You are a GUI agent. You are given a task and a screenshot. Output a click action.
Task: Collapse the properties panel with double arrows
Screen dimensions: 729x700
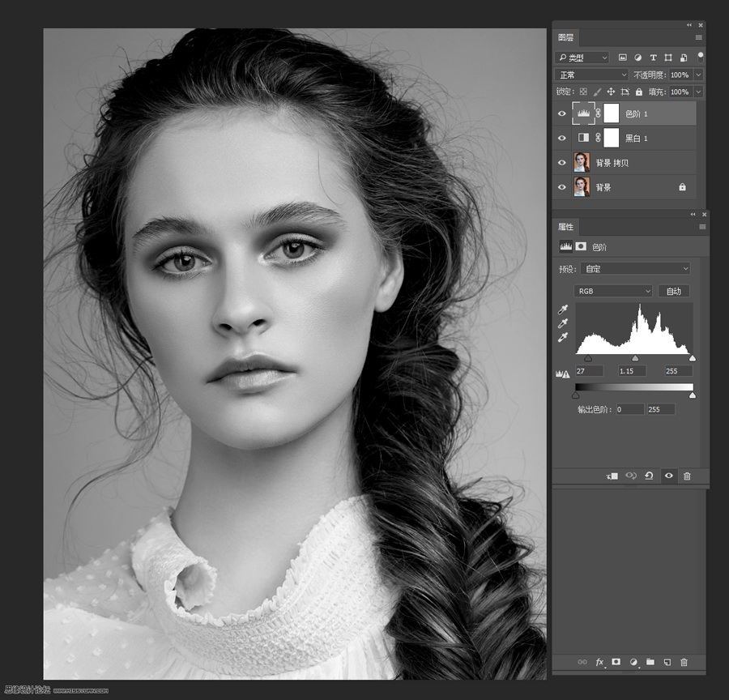click(x=693, y=215)
